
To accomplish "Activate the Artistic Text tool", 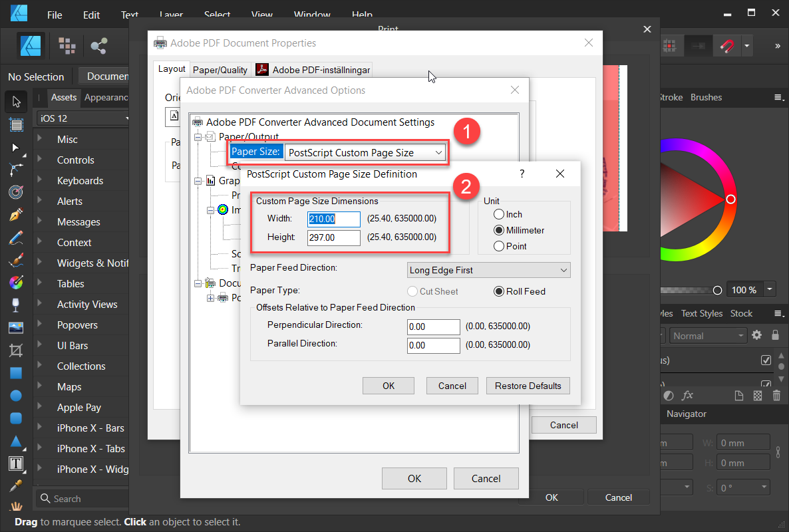I will 16,464.
